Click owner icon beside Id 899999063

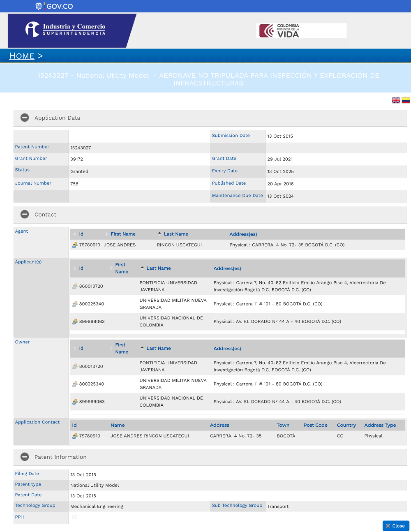(x=74, y=402)
